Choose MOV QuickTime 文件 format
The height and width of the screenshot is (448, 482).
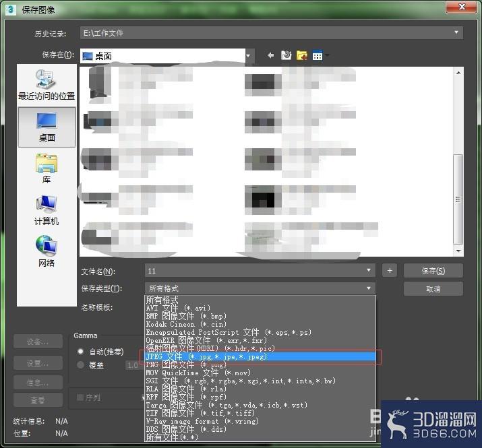pyautogui.click(x=260, y=373)
